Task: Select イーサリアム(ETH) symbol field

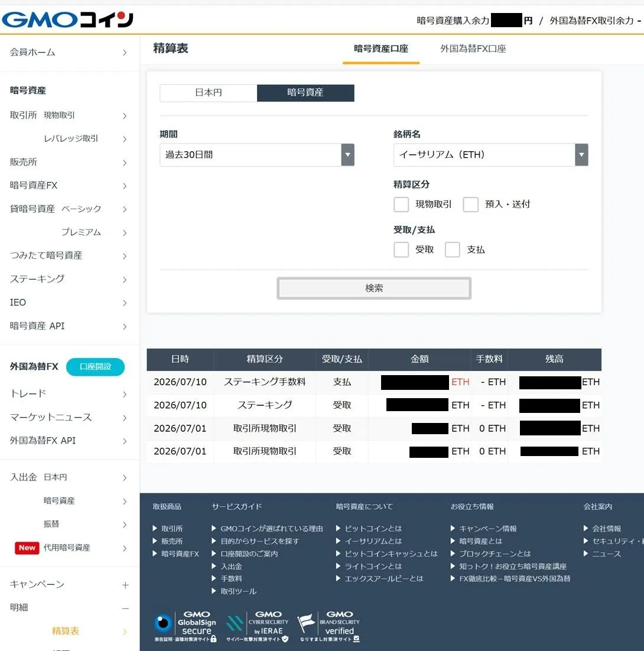Action: 491,155
